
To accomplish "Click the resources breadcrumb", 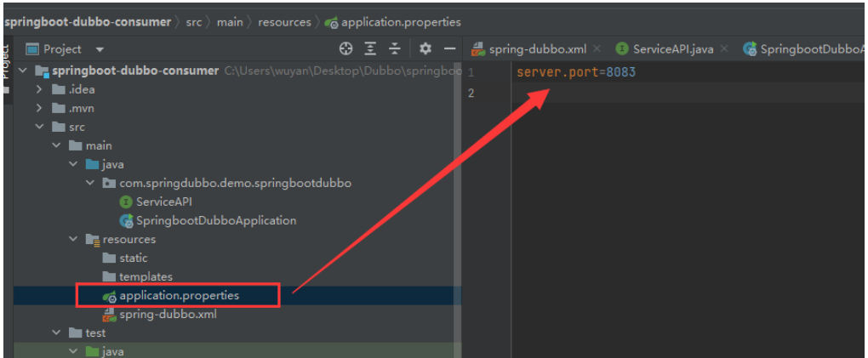I will pyautogui.click(x=284, y=23).
